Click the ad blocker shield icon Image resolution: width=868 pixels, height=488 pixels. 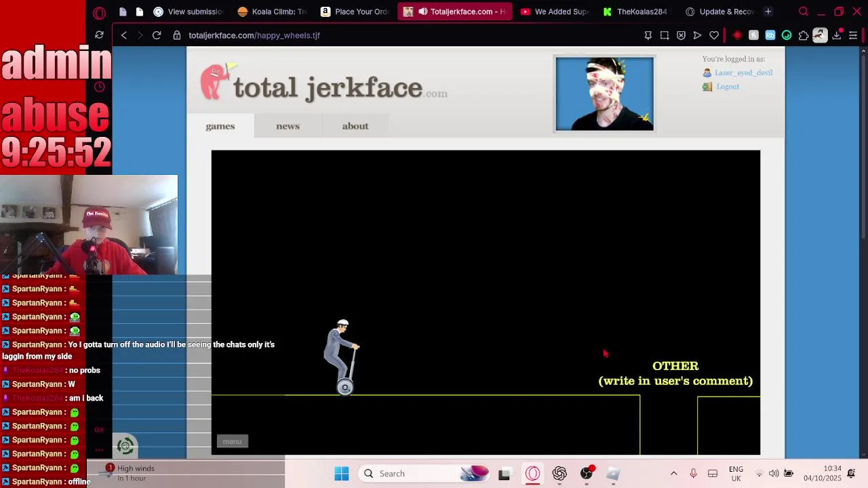click(681, 35)
